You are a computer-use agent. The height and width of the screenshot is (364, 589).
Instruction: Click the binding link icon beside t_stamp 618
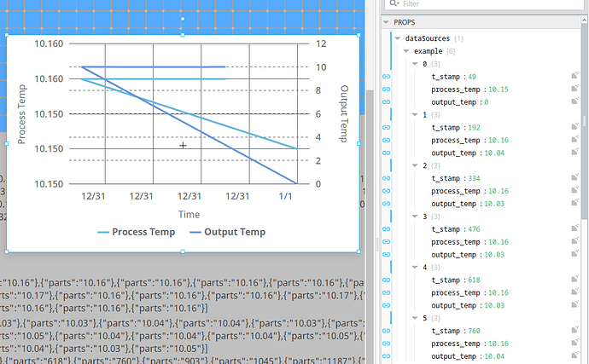coord(386,280)
